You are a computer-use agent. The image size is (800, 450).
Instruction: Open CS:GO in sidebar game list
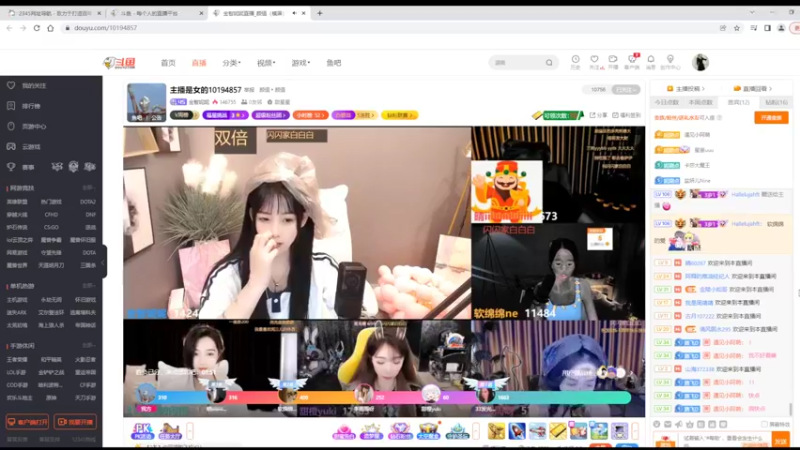coord(51,228)
